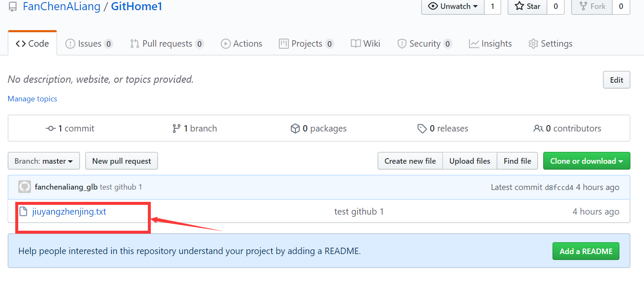
Task: Open the 0 releases page
Action: point(443,129)
